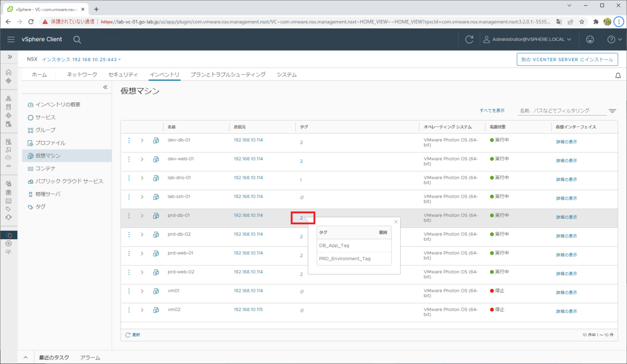Open the 最近のタスク tab
Viewport: 627px width, 364px height.
(54, 358)
